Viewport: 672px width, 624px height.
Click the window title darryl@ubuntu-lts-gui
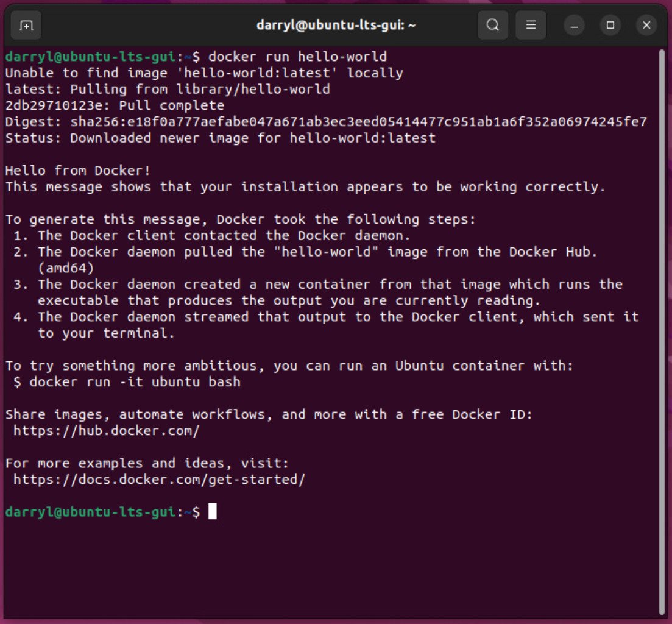point(336,25)
